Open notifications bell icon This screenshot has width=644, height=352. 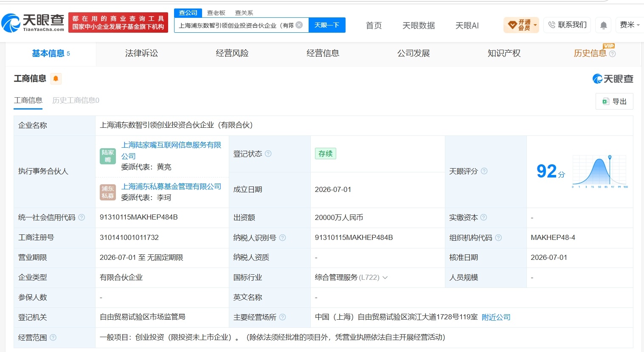[x=603, y=25]
